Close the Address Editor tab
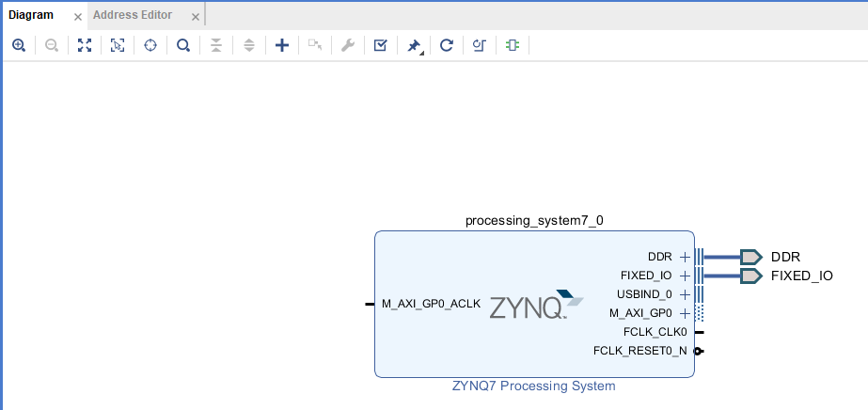The width and height of the screenshot is (868, 410). pyautogui.click(x=195, y=17)
